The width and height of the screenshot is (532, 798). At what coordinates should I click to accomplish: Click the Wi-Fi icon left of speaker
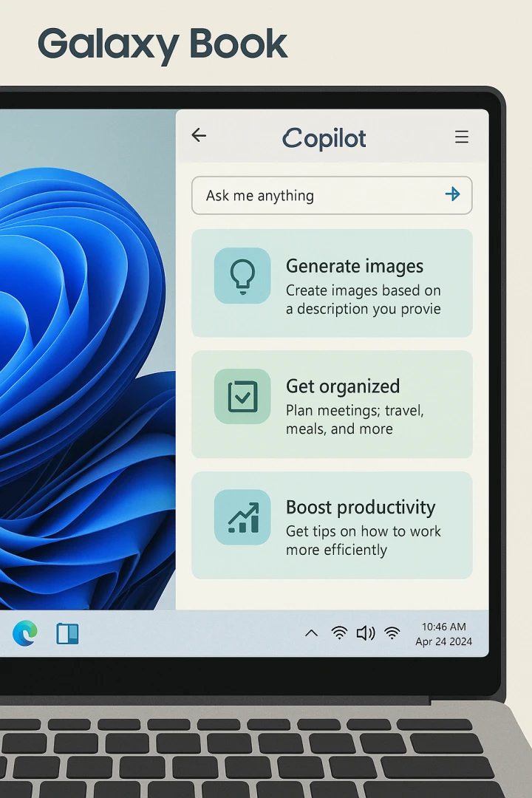click(x=339, y=632)
